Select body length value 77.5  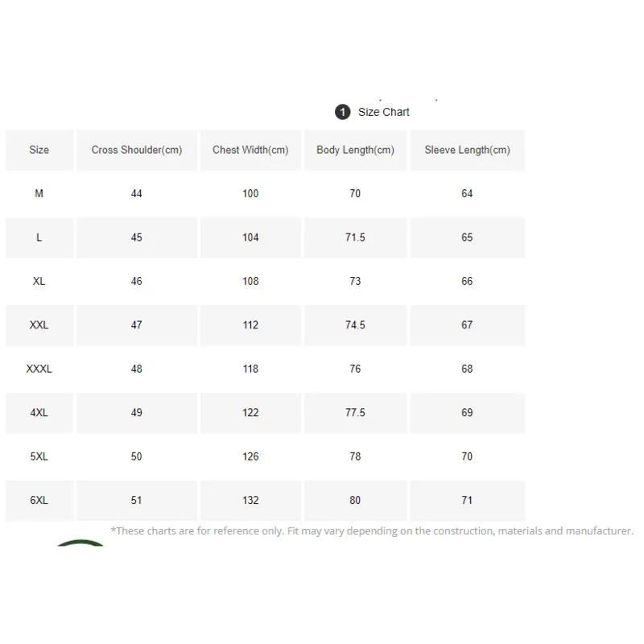[x=356, y=413]
